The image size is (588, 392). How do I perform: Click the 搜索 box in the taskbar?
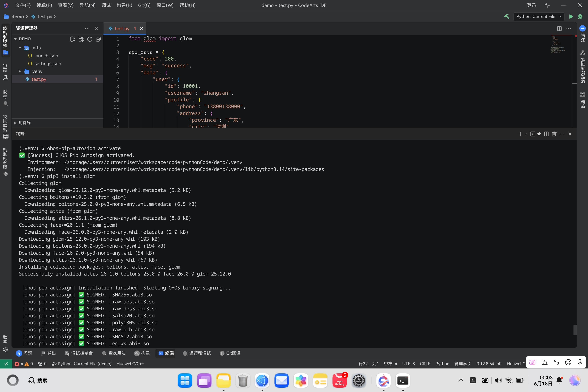click(38, 381)
